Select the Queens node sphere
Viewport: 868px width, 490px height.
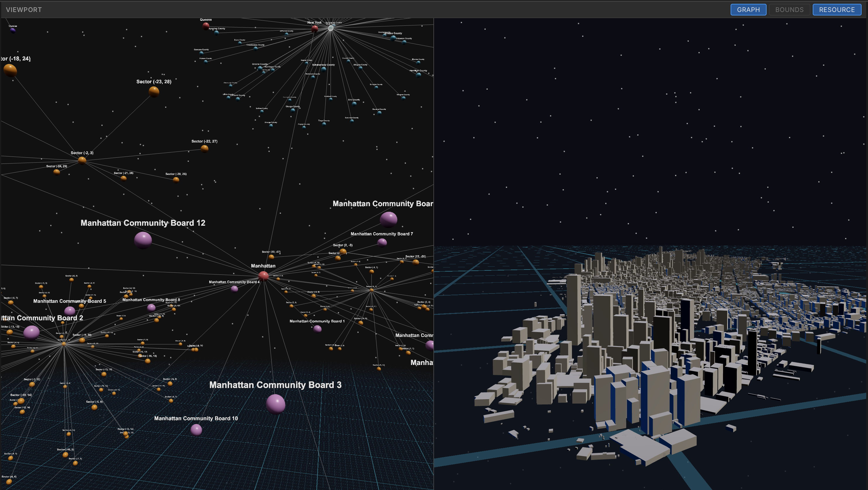pos(206,26)
